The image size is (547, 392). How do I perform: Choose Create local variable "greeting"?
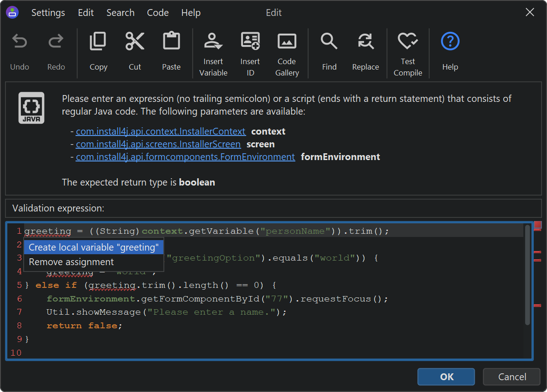coord(94,247)
